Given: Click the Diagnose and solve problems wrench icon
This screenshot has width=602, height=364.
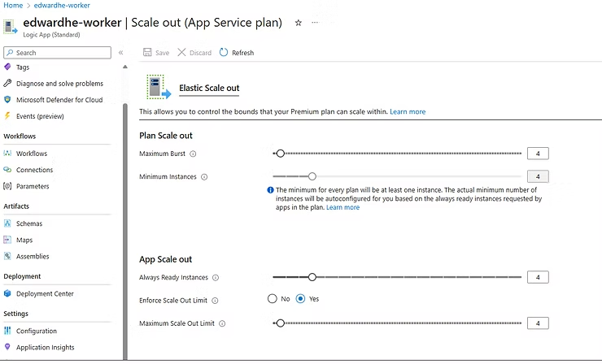Looking at the screenshot, I should [7, 83].
